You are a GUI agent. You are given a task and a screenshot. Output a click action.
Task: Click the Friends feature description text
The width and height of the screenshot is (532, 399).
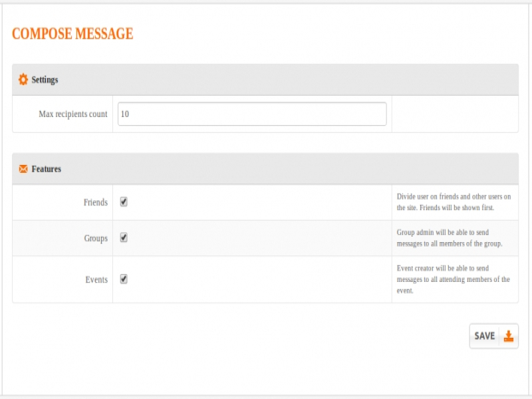click(x=454, y=202)
